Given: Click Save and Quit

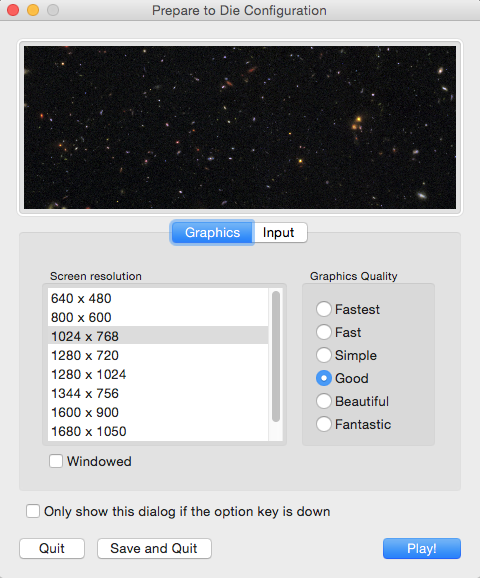Looking at the screenshot, I should [154, 549].
